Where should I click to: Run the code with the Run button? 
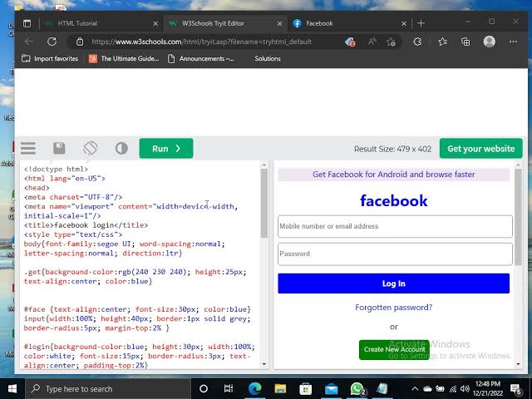coord(166,148)
